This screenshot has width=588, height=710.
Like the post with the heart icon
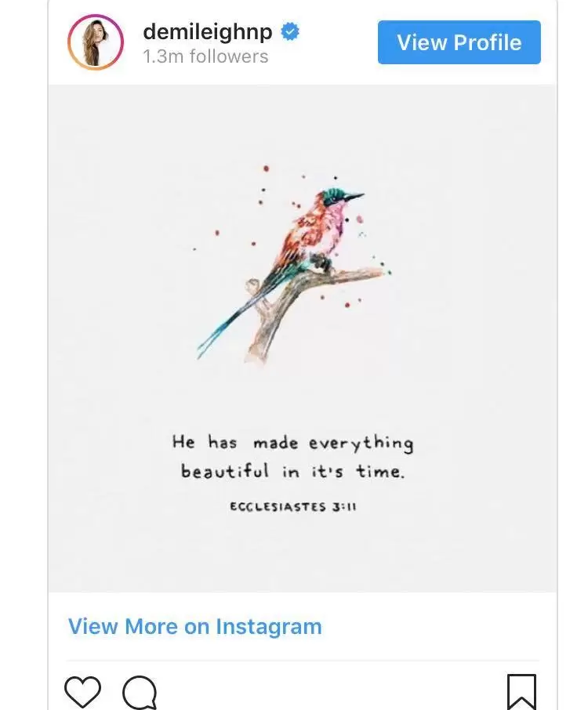82,691
